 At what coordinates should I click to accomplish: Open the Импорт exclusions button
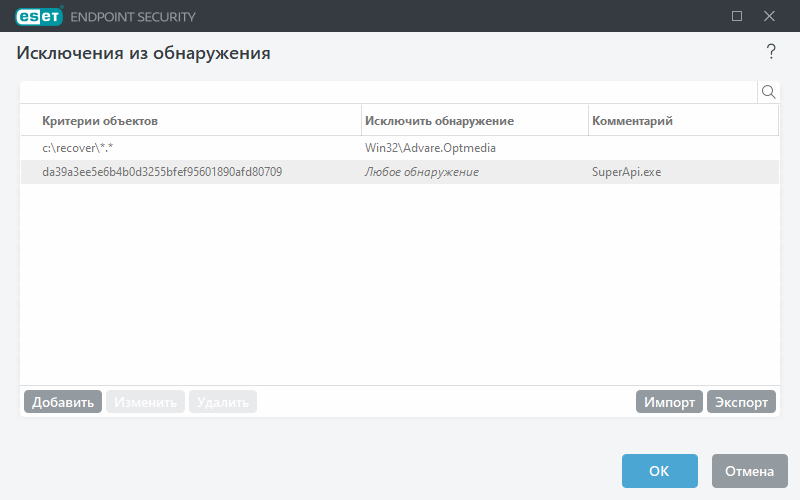pyautogui.click(x=669, y=402)
